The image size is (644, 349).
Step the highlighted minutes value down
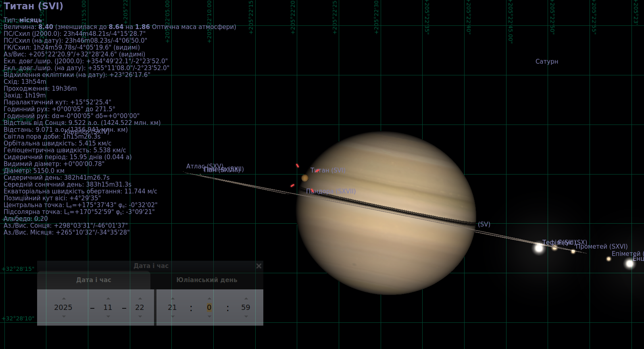(x=209, y=316)
